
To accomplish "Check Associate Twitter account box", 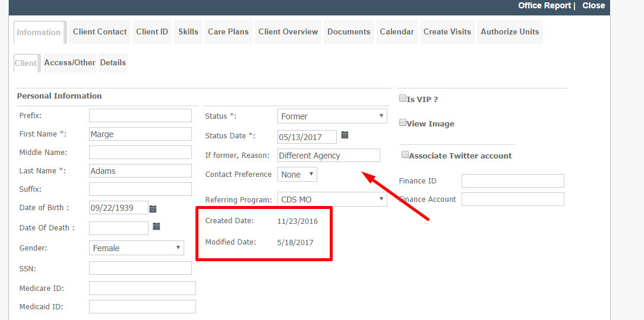I will (405, 155).
